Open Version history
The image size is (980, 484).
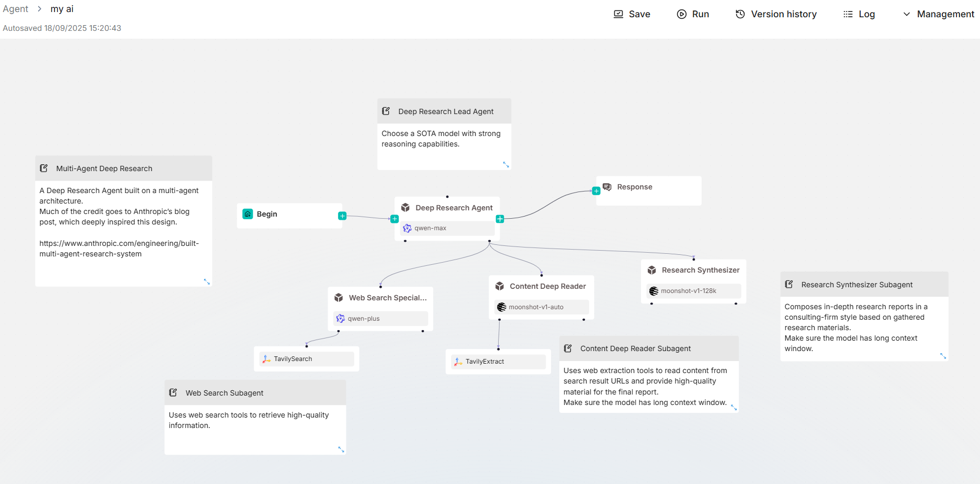point(776,14)
